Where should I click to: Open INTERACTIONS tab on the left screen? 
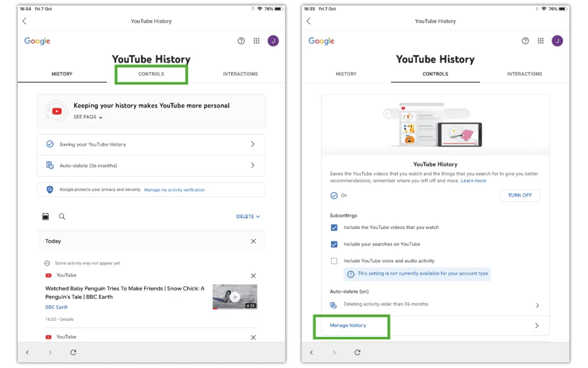241,74
